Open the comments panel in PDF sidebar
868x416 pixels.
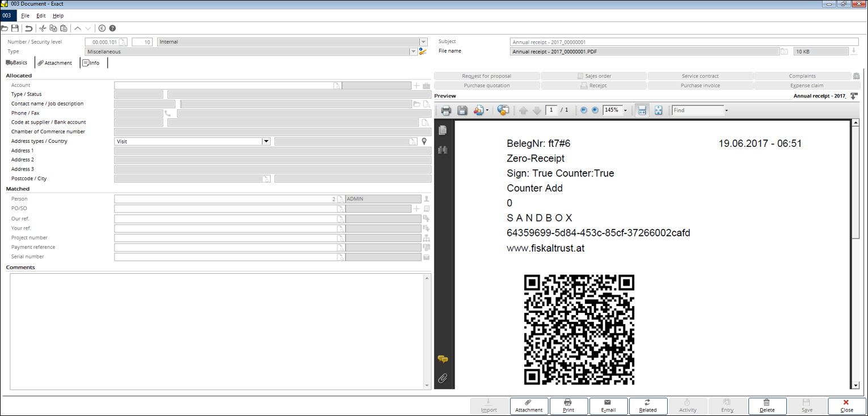tap(443, 359)
